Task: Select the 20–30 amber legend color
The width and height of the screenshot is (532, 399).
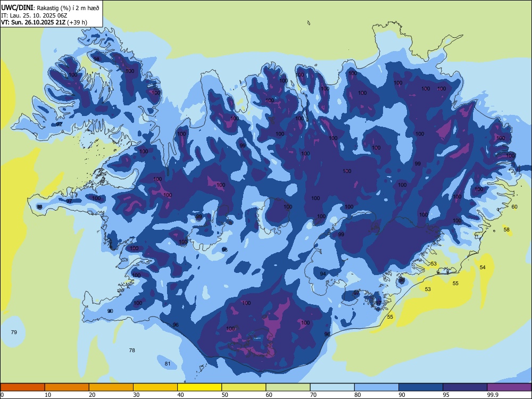Action: click(x=111, y=387)
